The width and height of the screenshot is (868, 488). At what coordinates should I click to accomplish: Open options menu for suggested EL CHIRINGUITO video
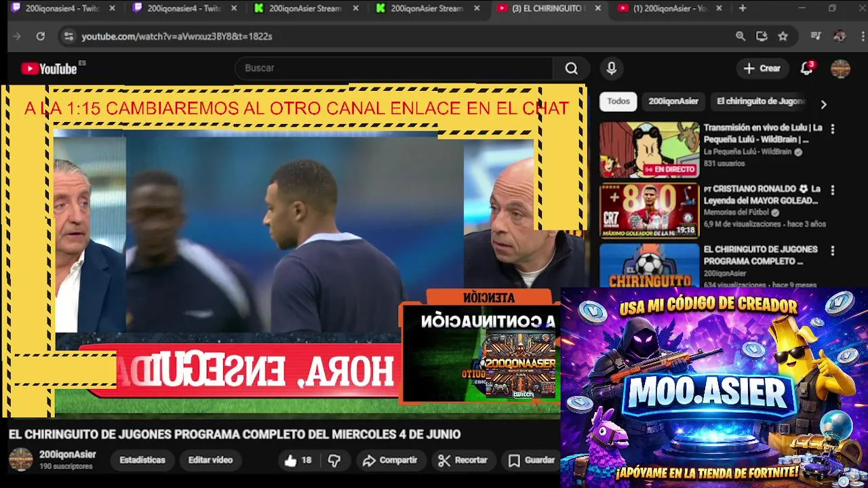pyautogui.click(x=833, y=251)
